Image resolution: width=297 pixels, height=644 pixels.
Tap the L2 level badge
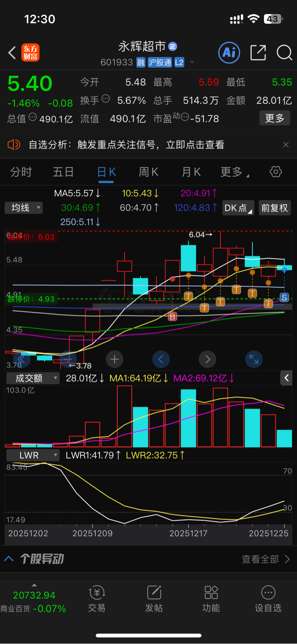179,62
